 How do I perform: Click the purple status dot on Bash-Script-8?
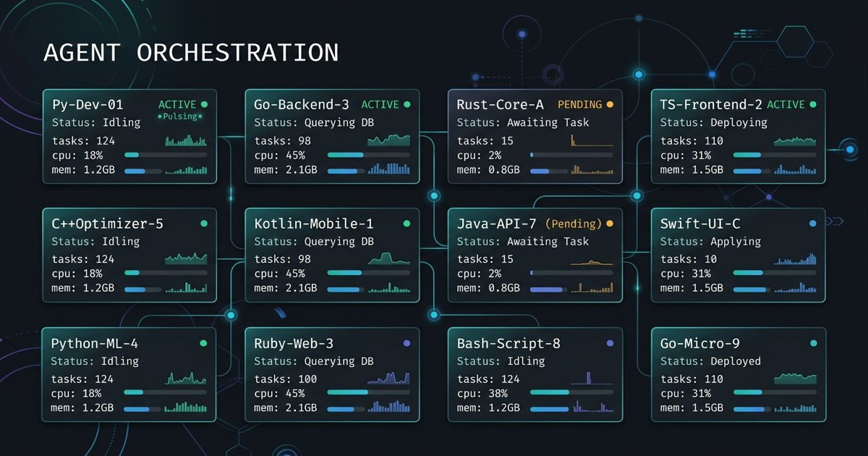click(610, 343)
